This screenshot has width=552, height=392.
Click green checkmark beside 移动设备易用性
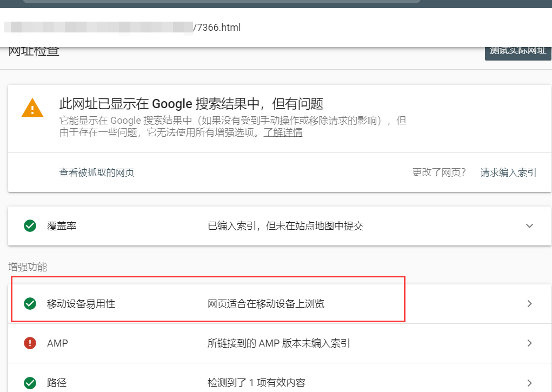[30, 304]
